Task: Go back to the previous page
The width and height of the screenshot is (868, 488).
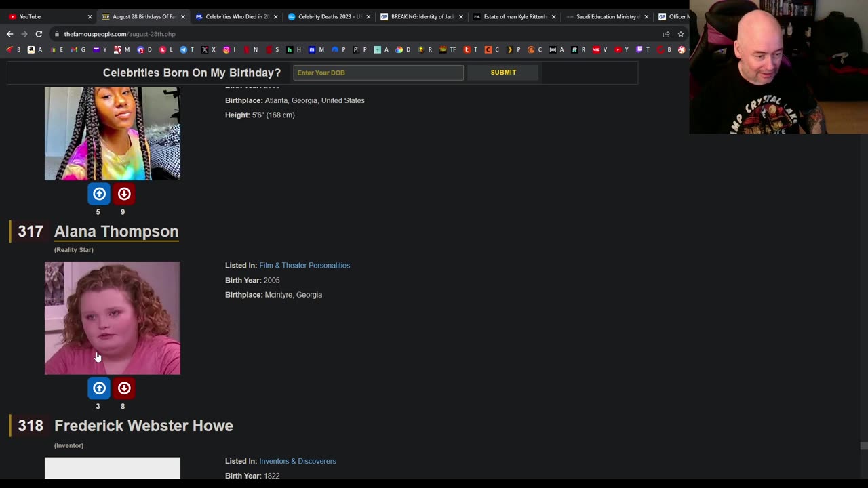Action: point(9,34)
